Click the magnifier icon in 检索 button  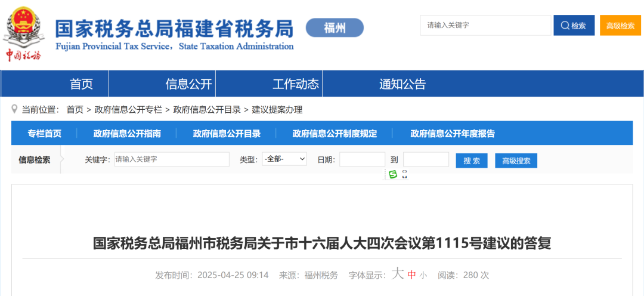[565, 26]
